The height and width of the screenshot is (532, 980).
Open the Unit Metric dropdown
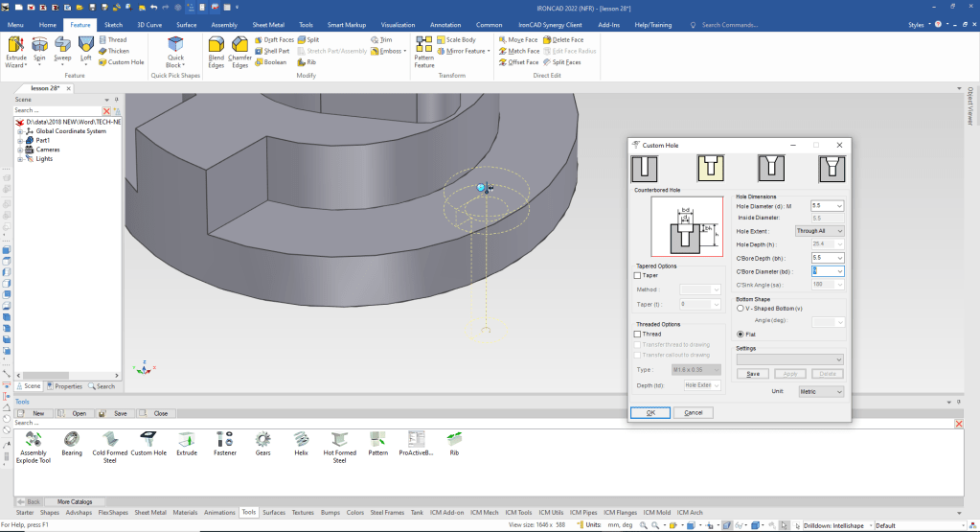click(821, 392)
